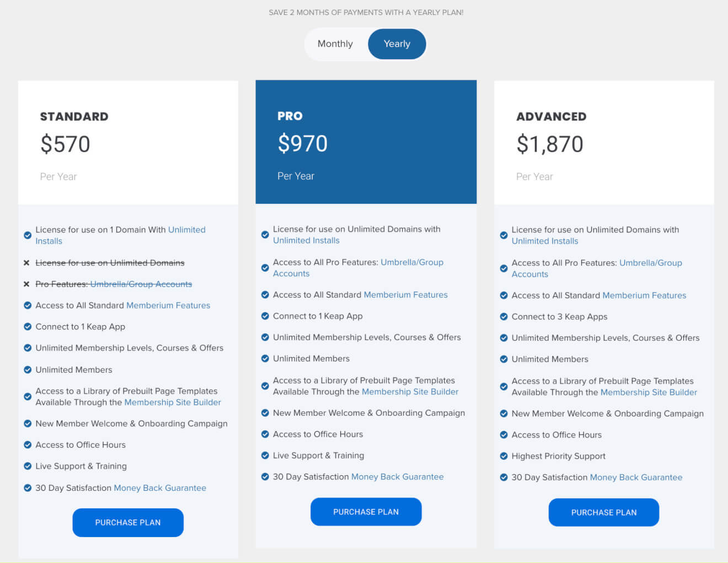Image resolution: width=728 pixels, height=563 pixels.
Task: Open Money Back Guarantee link in Advanced plan
Action: pos(636,477)
